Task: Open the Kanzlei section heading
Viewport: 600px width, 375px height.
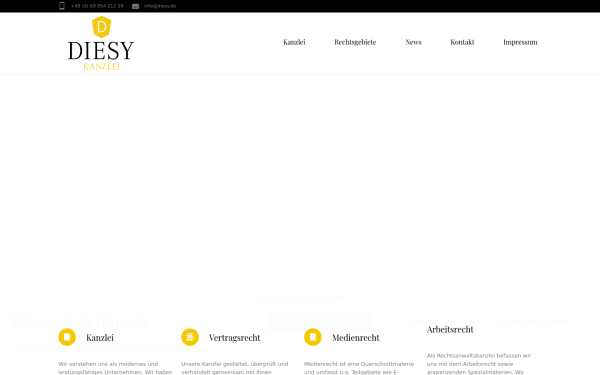Action: 100,338
